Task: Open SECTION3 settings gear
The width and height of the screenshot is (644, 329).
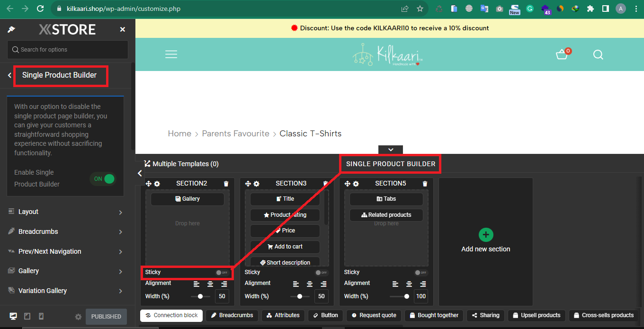Action: click(x=256, y=184)
